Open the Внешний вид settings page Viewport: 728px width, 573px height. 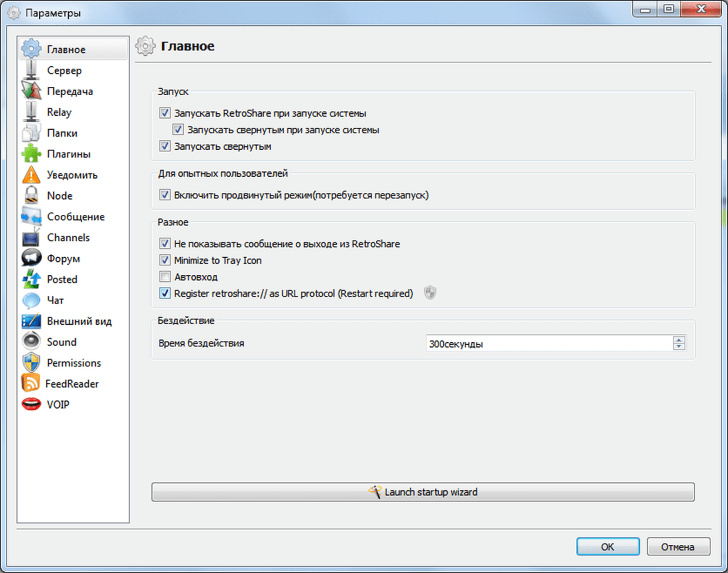click(79, 321)
